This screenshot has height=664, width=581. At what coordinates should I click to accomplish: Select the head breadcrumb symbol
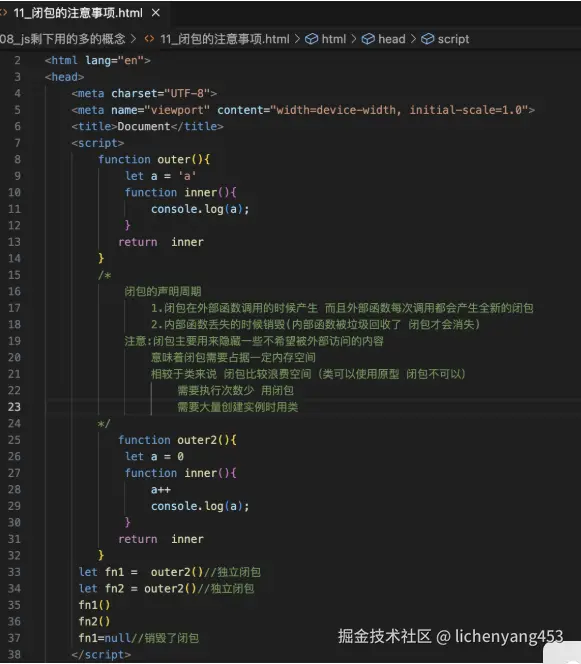tap(392, 39)
